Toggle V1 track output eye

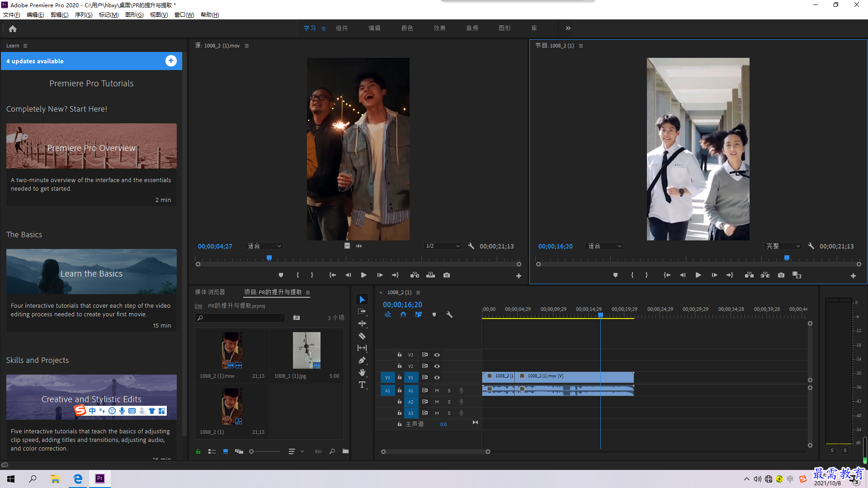[437, 378]
